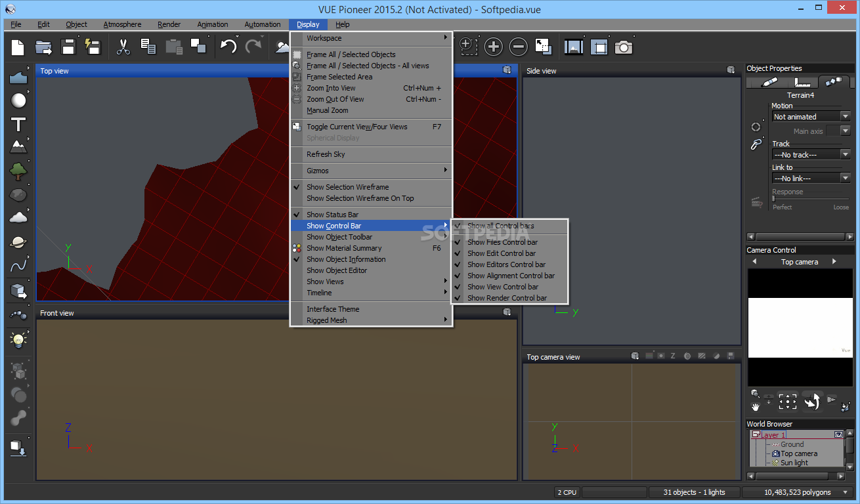
Task: Add a light with the bulb icon
Action: (18, 339)
